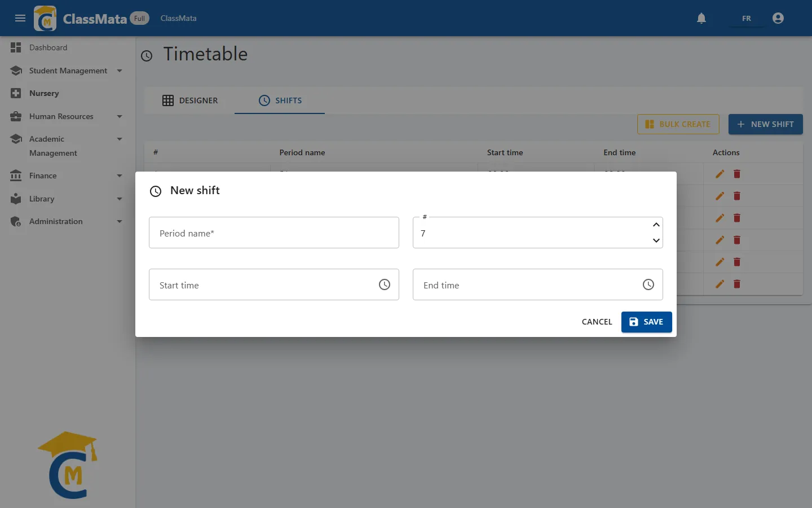Click the End time column header
Screen dimensions: 812x508
point(619,152)
